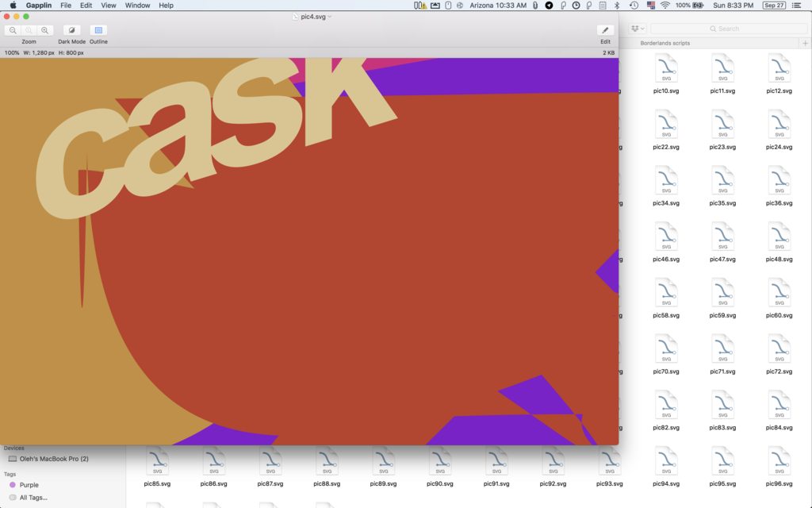Click the pic82.svg file name
The width and height of the screenshot is (812, 508).
click(666, 428)
